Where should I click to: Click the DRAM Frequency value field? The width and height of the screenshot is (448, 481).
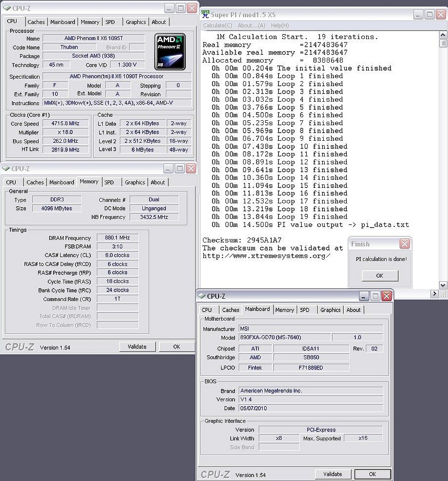[118, 238]
